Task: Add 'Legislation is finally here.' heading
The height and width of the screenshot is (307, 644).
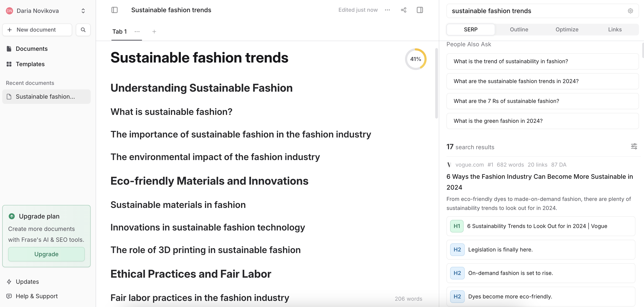Action: [x=541, y=250]
